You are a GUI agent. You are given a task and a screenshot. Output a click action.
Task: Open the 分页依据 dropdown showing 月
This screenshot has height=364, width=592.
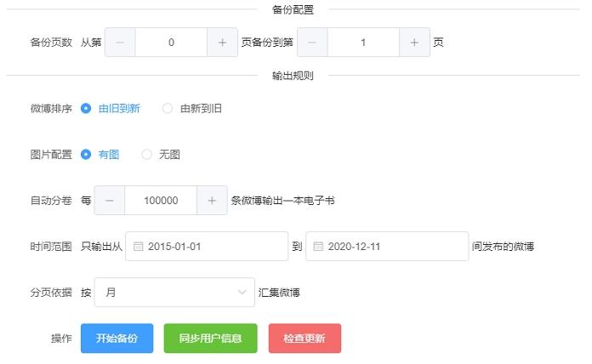[175, 293]
